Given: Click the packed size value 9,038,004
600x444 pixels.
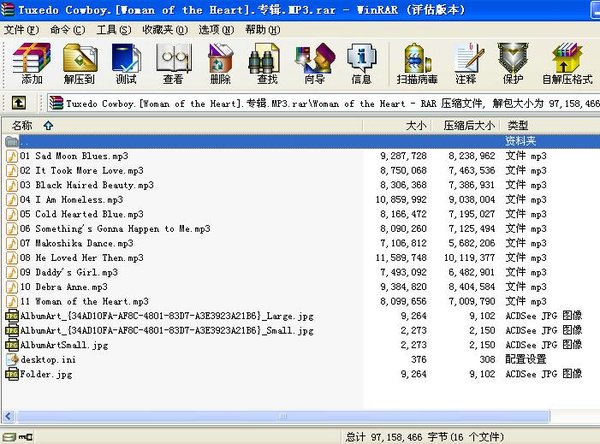Looking at the screenshot, I should point(471,200).
